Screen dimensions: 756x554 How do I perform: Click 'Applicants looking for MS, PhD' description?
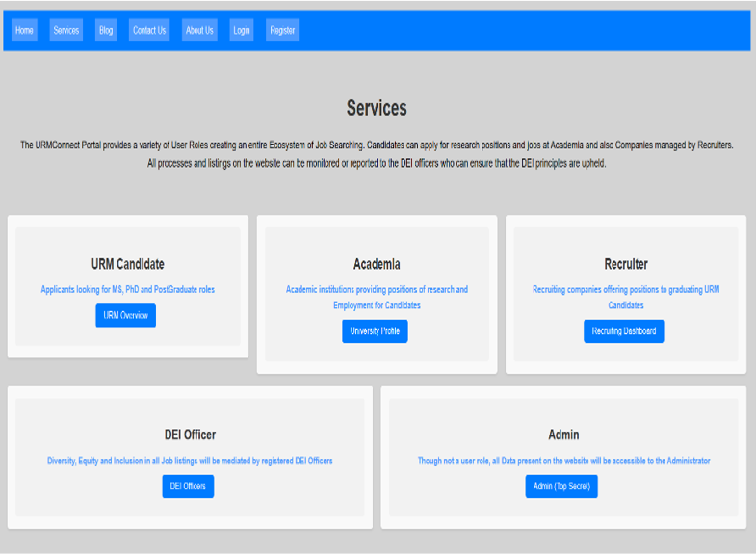[x=128, y=289]
